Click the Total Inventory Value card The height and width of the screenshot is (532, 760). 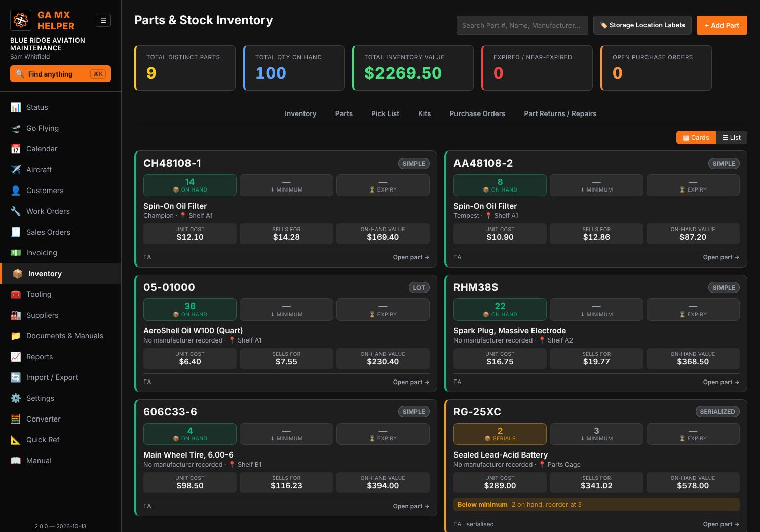coord(413,68)
